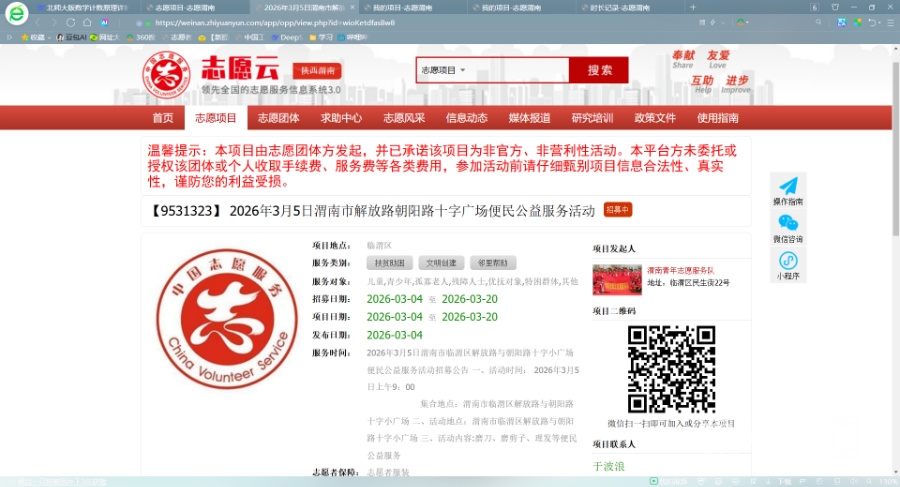Click the 小程序 mini-program icon
Viewport: 900px width, 487px height.
tap(788, 260)
